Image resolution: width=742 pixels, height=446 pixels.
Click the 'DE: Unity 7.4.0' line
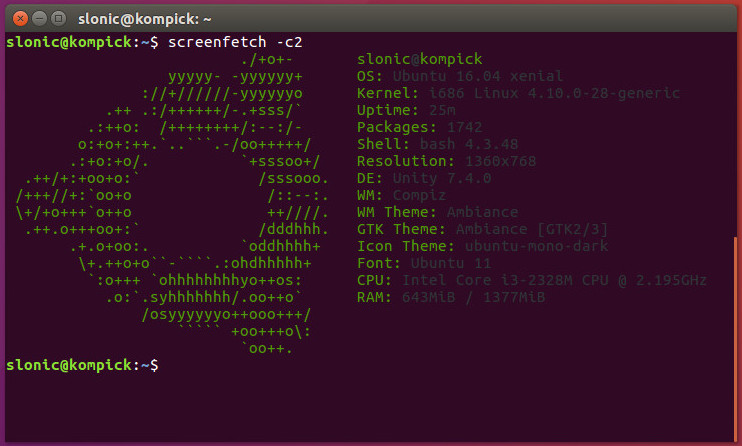click(424, 178)
